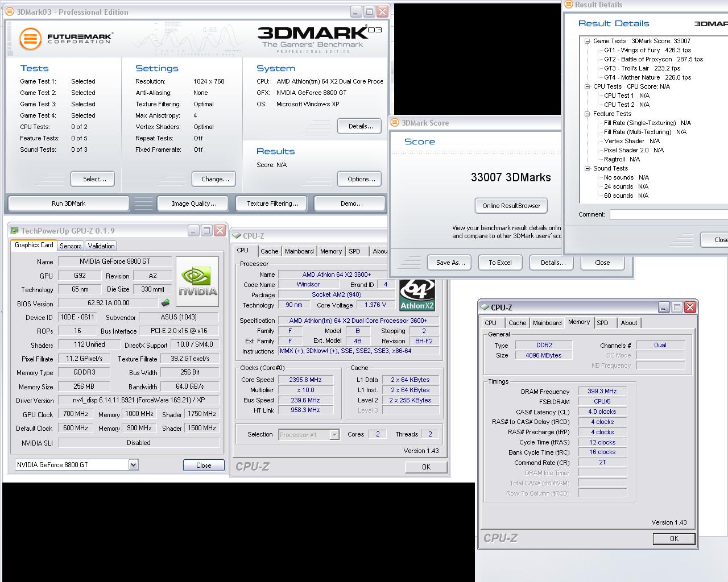Image resolution: width=728 pixels, height=582 pixels.
Task: Click the Driver Version field in GPU-Z
Action: [x=139, y=400]
